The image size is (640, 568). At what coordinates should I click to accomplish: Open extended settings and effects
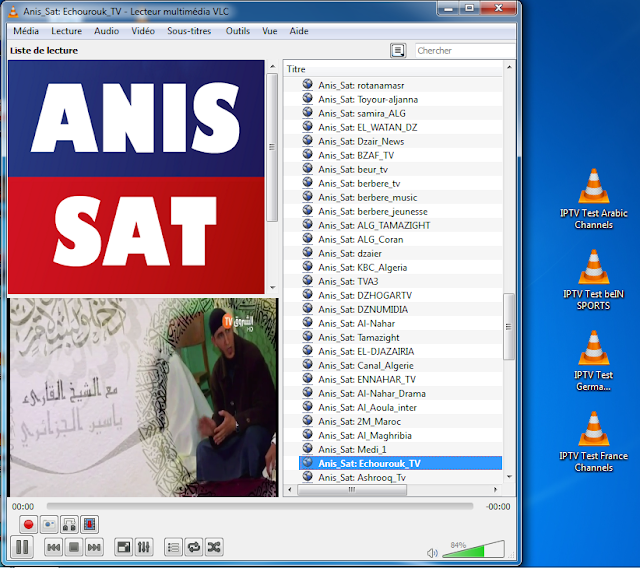pyautogui.click(x=144, y=547)
